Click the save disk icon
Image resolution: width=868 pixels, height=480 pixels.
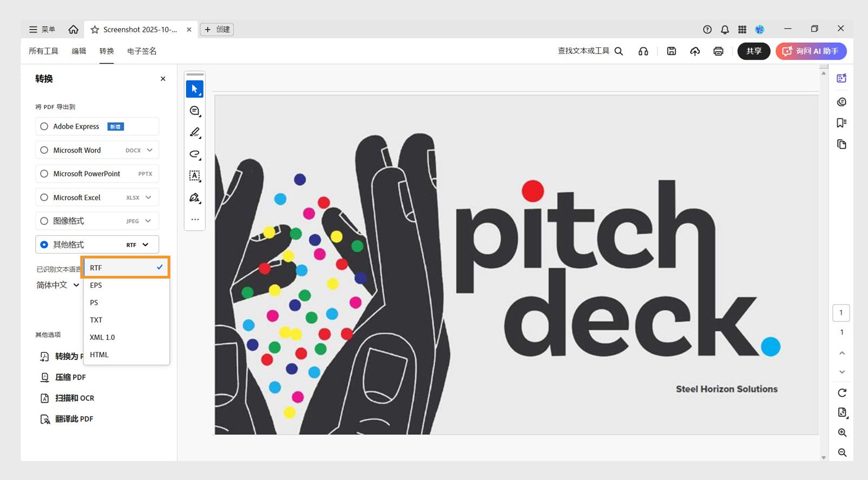672,51
